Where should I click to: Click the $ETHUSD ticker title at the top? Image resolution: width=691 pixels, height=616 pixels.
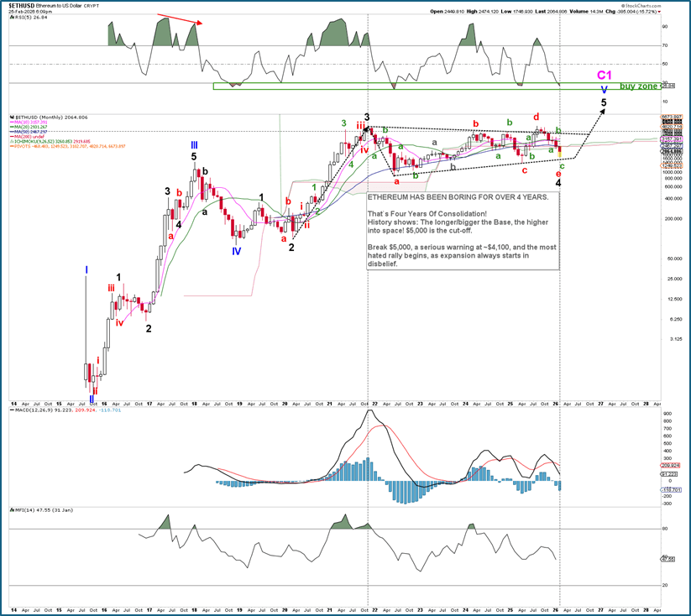(x=22, y=6)
